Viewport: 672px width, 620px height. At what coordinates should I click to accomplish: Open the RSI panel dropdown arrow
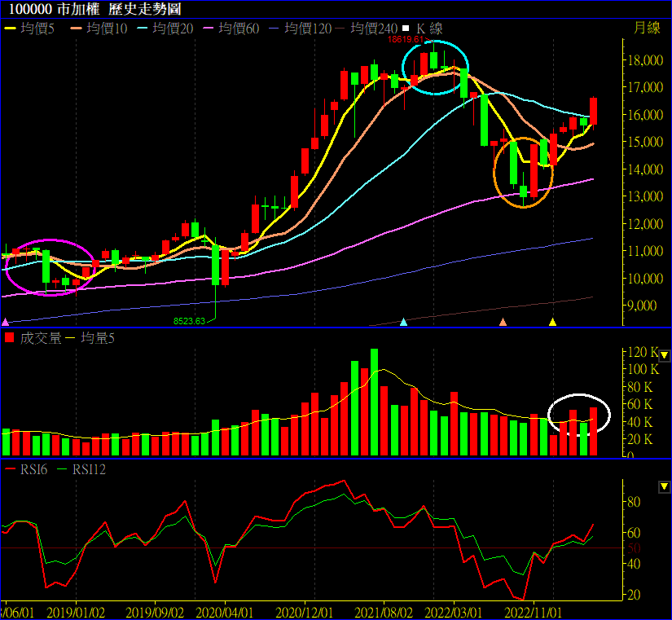[x=664, y=486]
